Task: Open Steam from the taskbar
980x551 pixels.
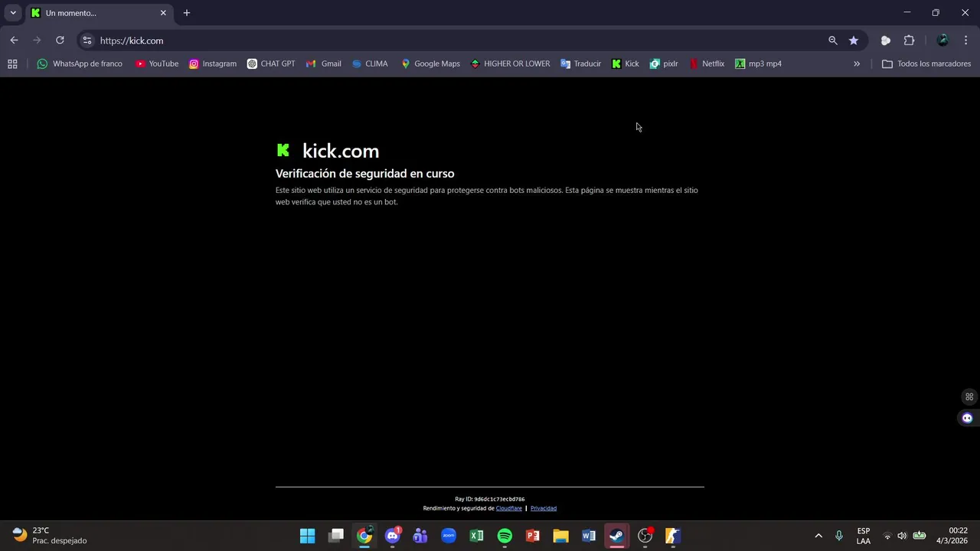Action: [x=616, y=536]
